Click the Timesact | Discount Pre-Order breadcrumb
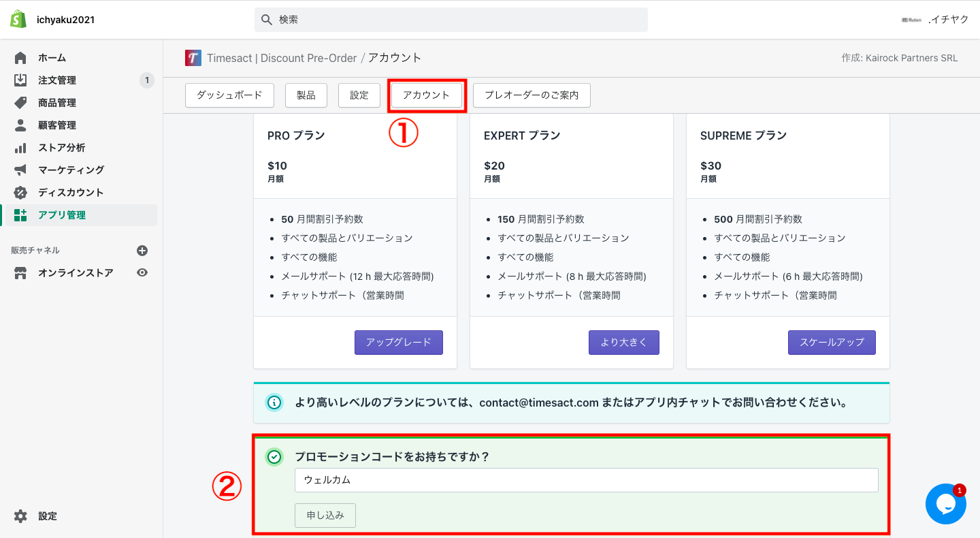The height and width of the screenshot is (538, 980). (x=282, y=58)
